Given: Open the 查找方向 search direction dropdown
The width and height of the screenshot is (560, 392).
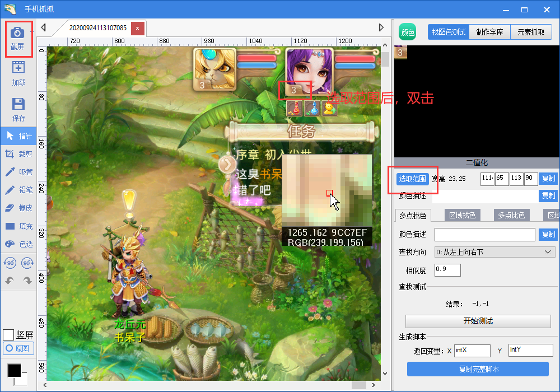Looking at the screenshot, I should (495, 252).
